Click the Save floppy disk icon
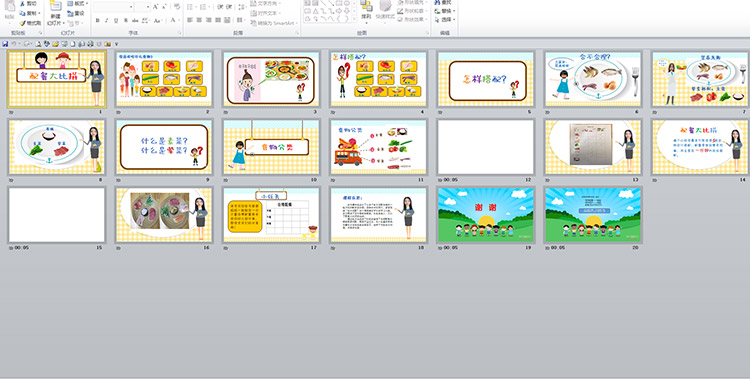The height and width of the screenshot is (379, 750). [x=5, y=44]
